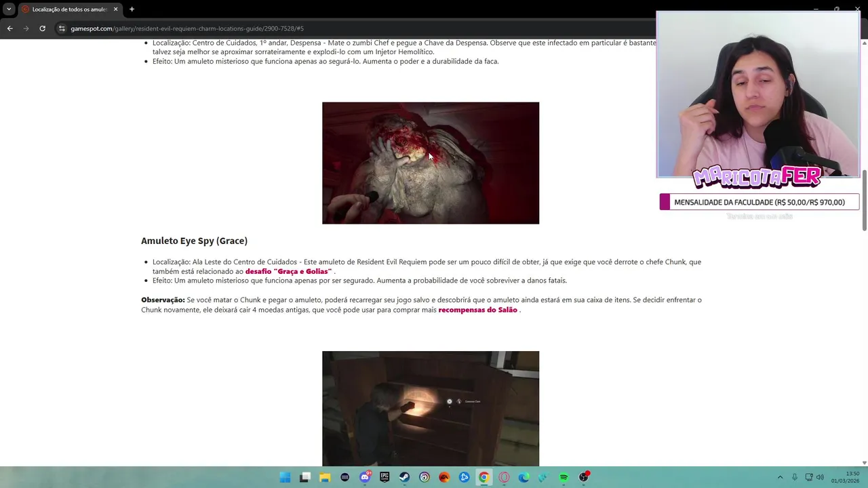
Task: Expand the Chrome tab search dropdown
Action: click(9, 9)
